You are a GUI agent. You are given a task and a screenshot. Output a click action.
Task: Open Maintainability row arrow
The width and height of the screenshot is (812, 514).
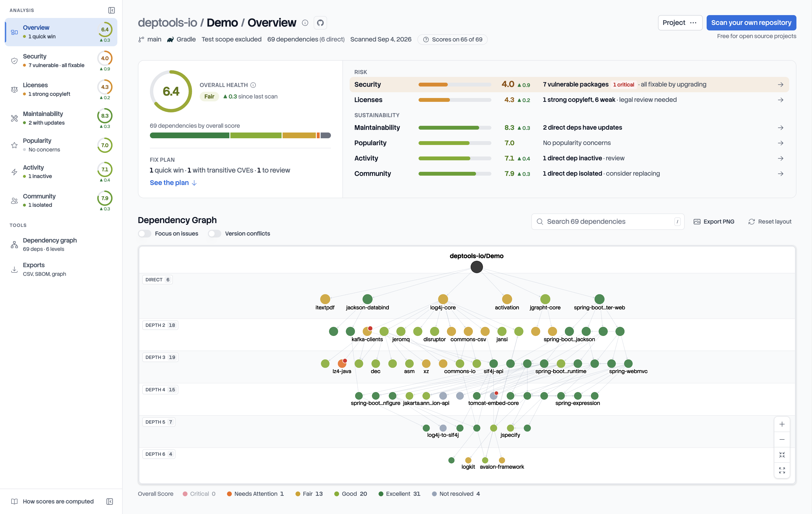[780, 127]
